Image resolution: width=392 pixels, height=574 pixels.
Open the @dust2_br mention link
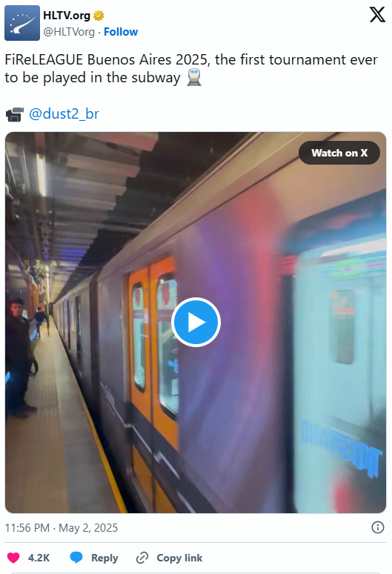click(64, 114)
